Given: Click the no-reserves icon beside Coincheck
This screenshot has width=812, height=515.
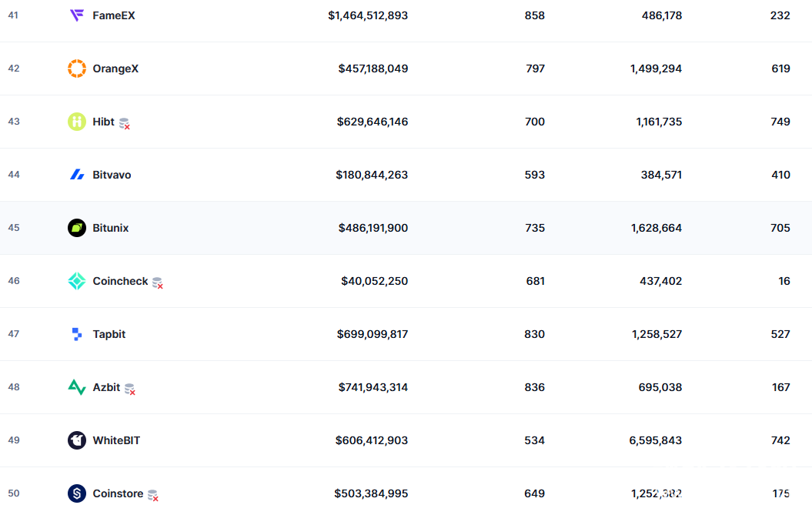Looking at the screenshot, I should coord(158,283).
